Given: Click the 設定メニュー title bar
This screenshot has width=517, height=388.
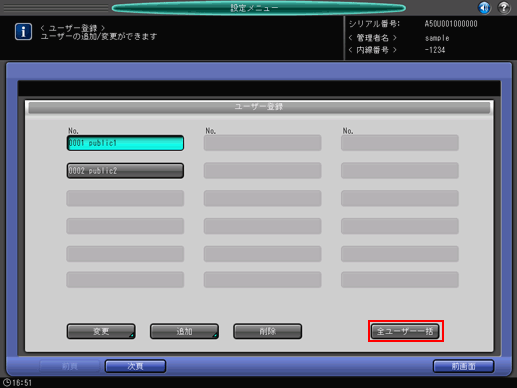Looking at the screenshot, I should click(x=259, y=8).
